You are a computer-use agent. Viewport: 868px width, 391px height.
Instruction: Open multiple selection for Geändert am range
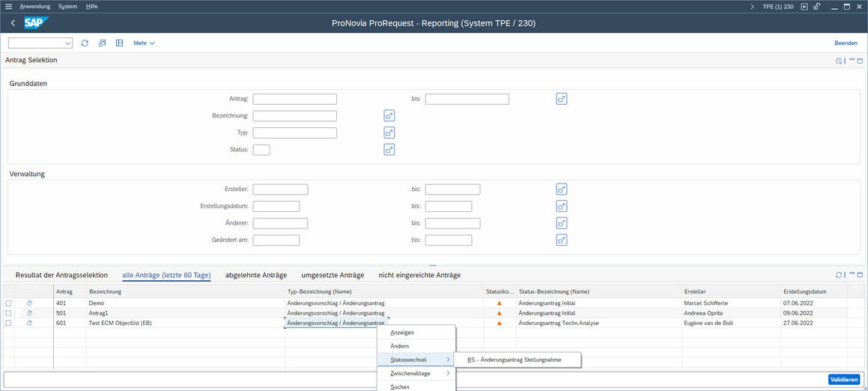[562, 240]
